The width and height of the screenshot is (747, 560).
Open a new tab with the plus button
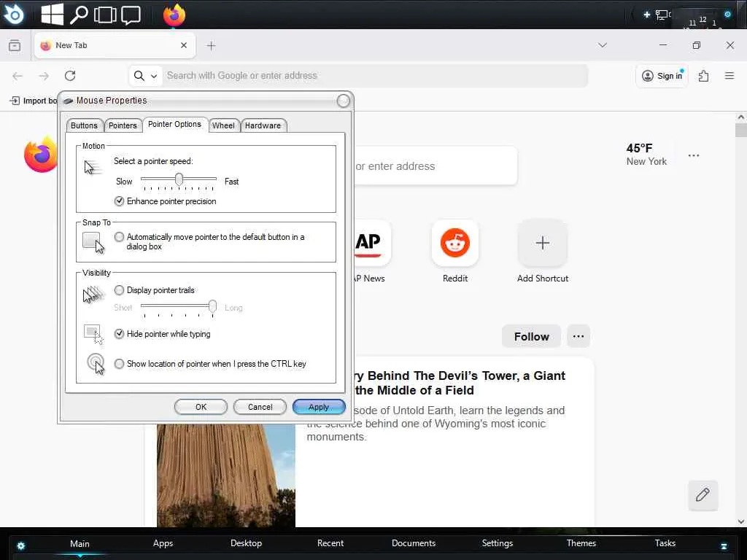click(211, 46)
